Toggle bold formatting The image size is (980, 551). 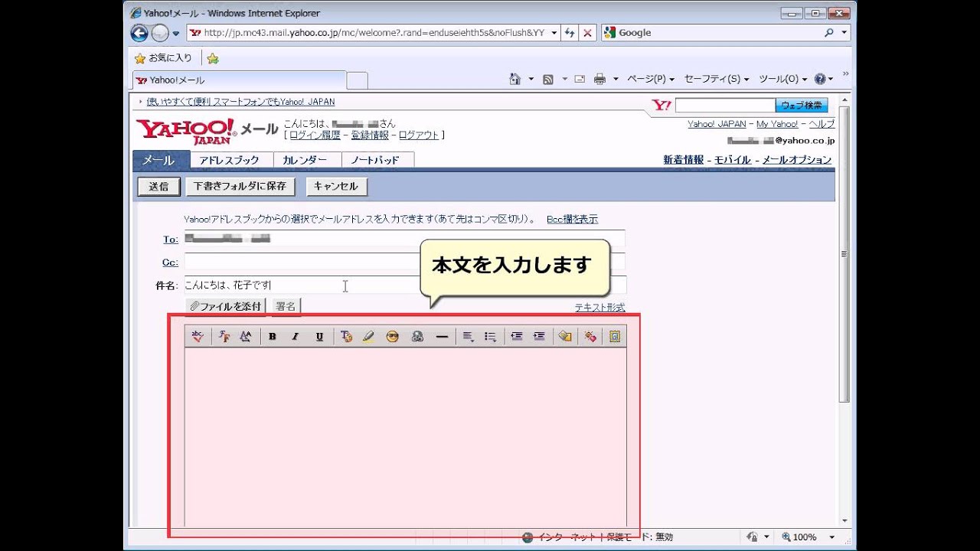[272, 336]
